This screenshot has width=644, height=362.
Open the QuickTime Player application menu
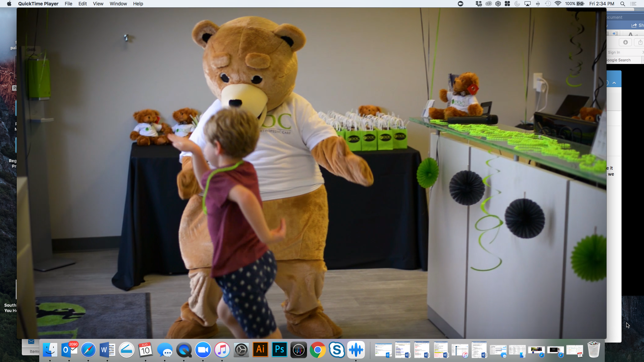38,4
